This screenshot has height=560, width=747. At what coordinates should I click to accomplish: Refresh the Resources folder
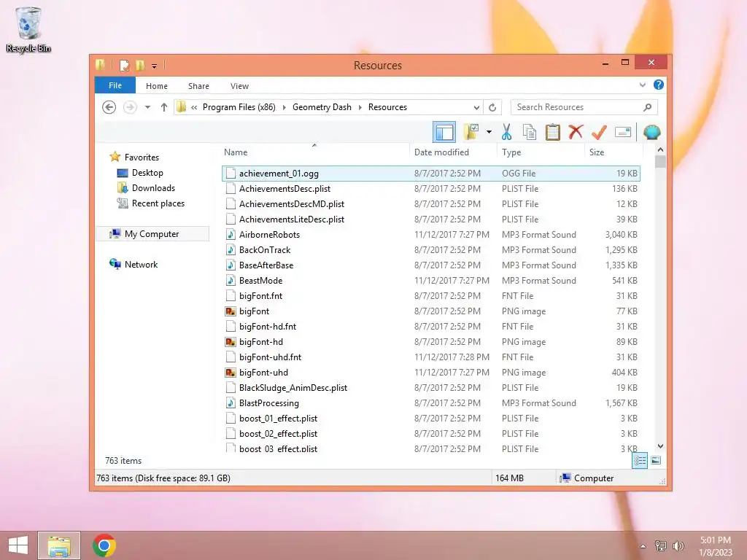492,107
